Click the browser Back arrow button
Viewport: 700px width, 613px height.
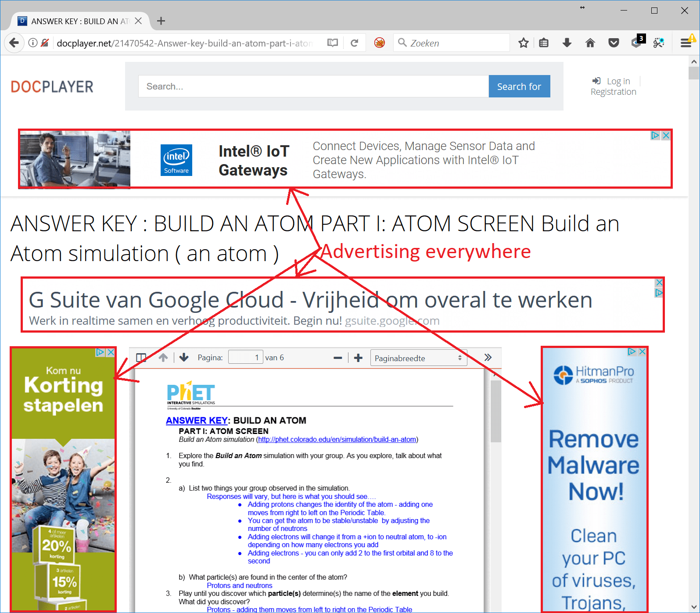(14, 43)
